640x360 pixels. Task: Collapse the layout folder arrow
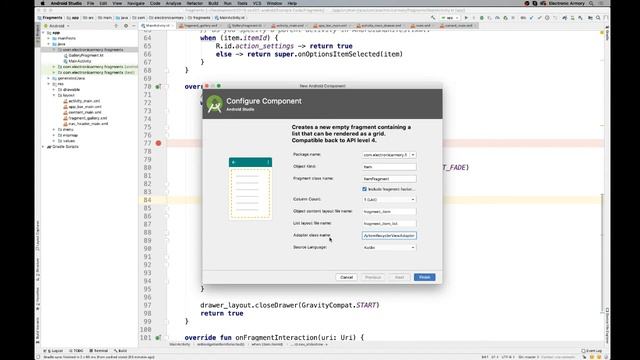click(54, 96)
